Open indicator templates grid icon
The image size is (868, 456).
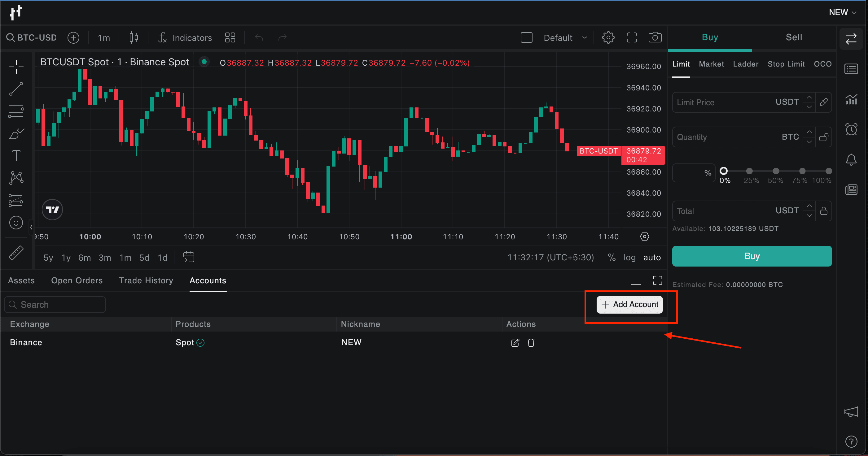click(230, 37)
